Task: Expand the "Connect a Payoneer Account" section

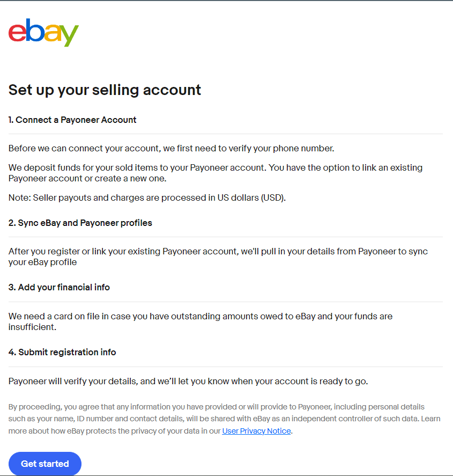Action: [72, 120]
